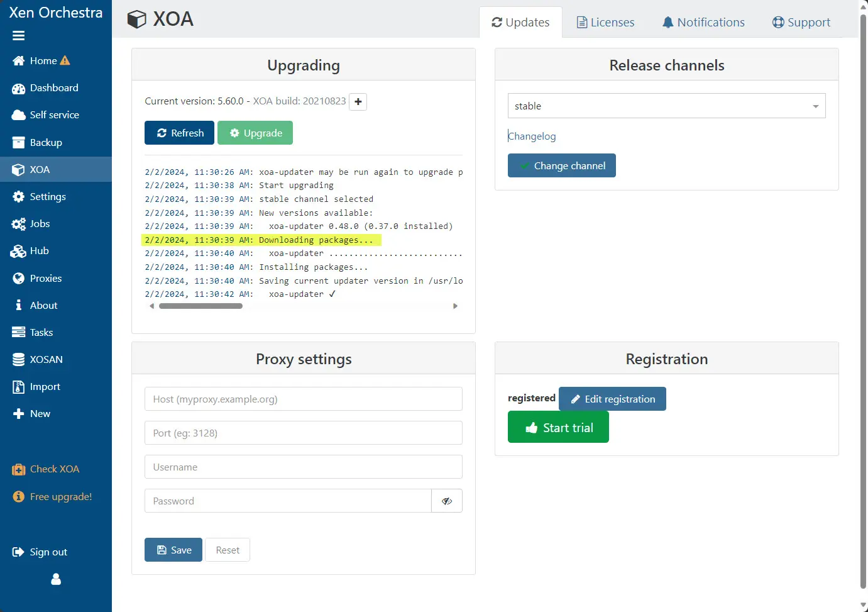Image resolution: width=868 pixels, height=612 pixels.
Task: Open the Notifications tab
Action: pyautogui.click(x=703, y=23)
